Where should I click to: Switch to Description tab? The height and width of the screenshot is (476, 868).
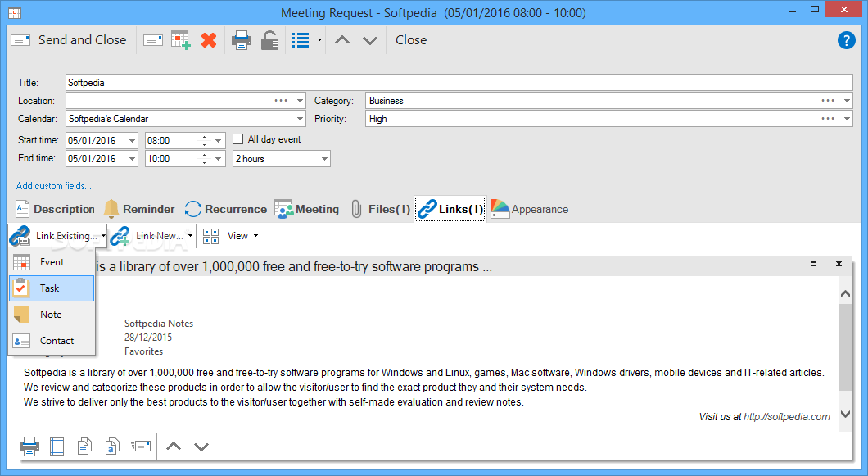(x=55, y=210)
